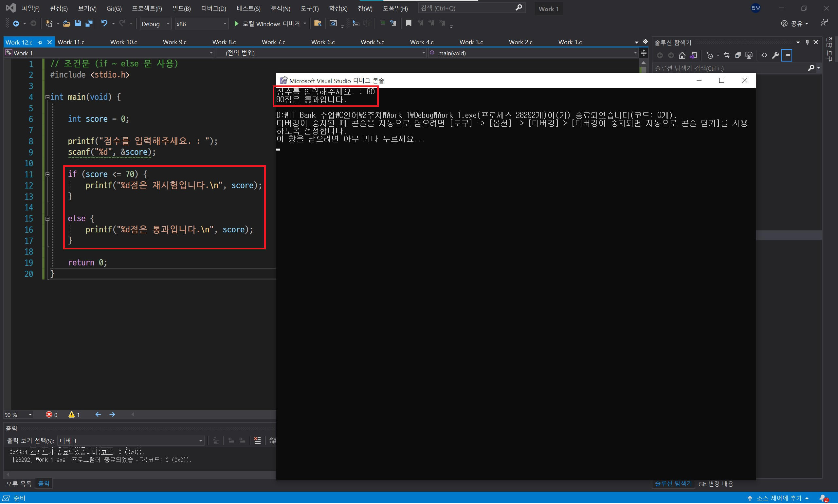Toggle word wrap in the Output pane

pyautogui.click(x=272, y=441)
